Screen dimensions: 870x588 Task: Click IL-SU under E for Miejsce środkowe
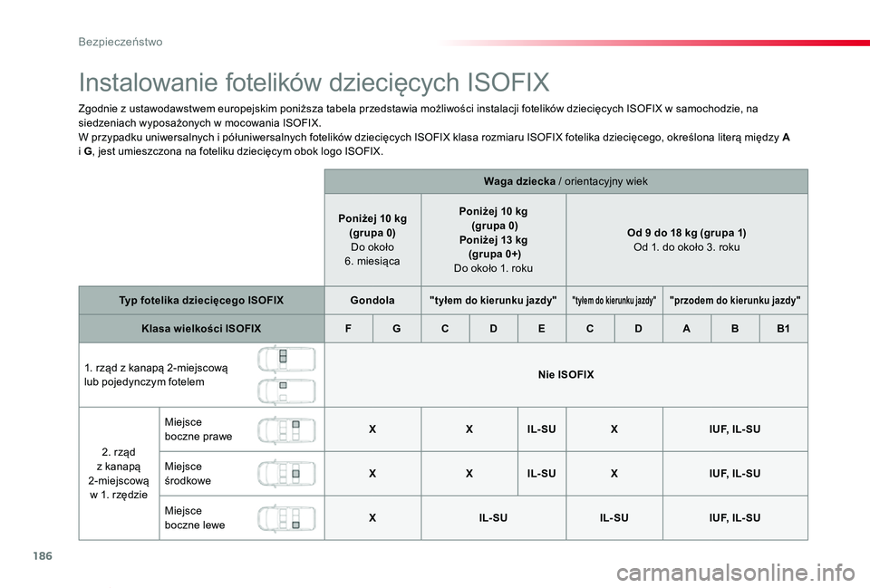pos(542,474)
